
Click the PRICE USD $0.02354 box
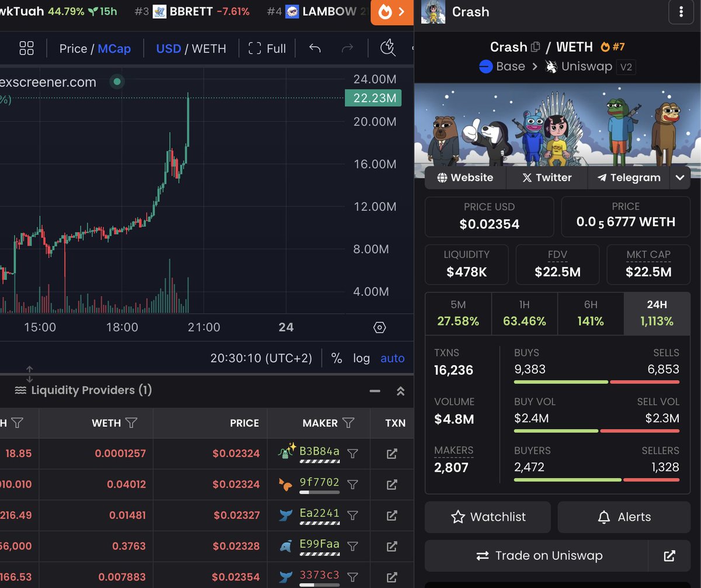pos(490,216)
